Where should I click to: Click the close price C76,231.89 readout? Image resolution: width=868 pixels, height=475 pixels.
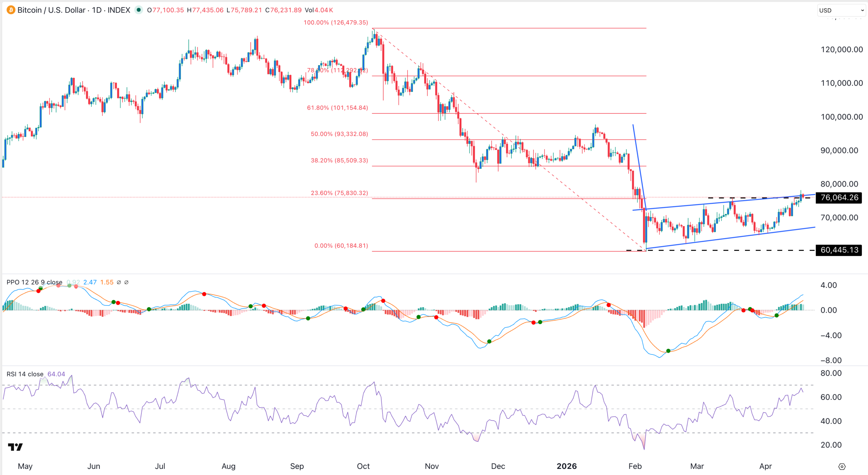coord(283,10)
